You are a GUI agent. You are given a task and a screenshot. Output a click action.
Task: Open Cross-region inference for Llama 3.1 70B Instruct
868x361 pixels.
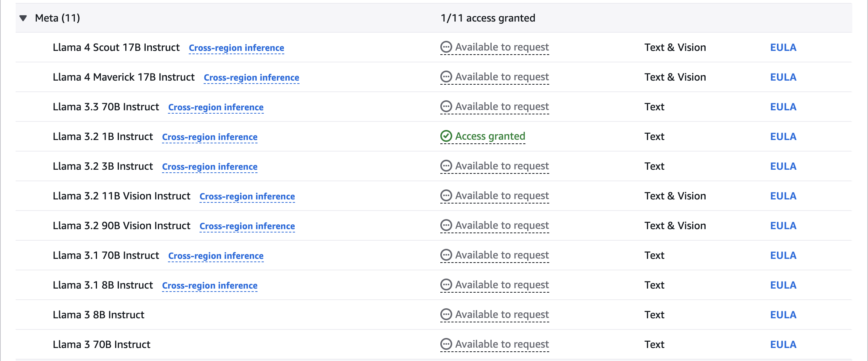[x=216, y=256]
